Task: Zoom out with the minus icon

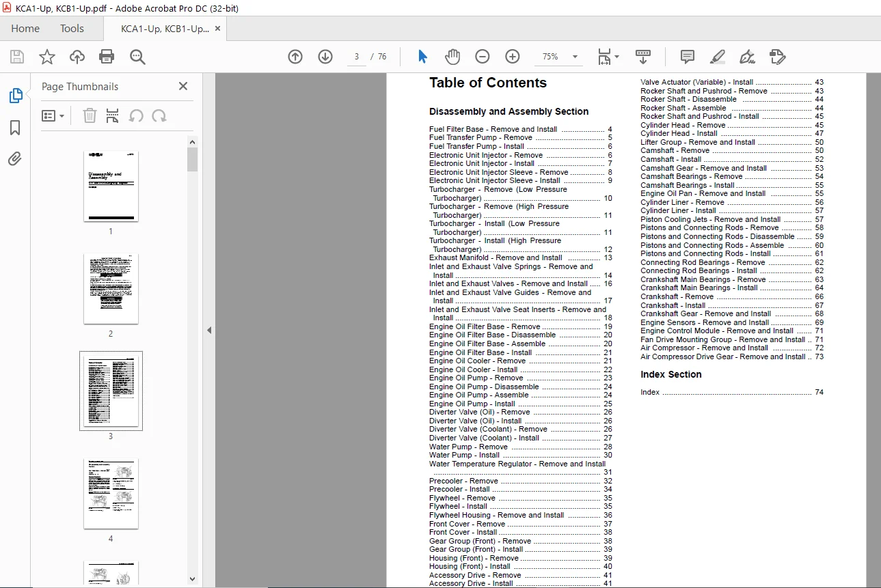Action: point(483,57)
